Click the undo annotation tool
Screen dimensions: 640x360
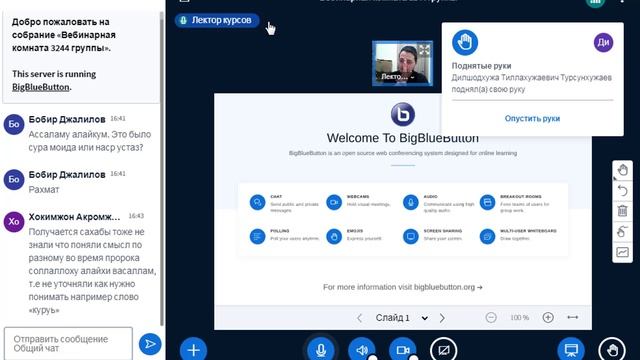click(x=622, y=191)
